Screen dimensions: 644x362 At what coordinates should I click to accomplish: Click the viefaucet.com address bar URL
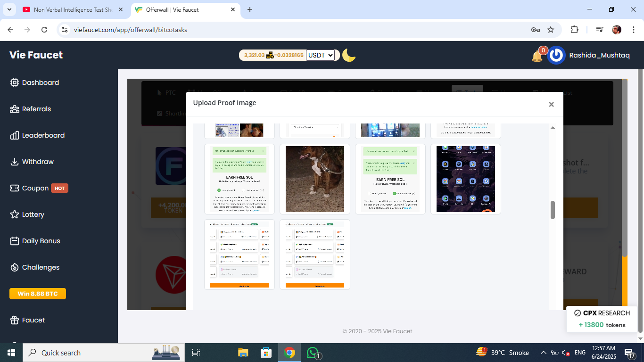click(x=131, y=30)
